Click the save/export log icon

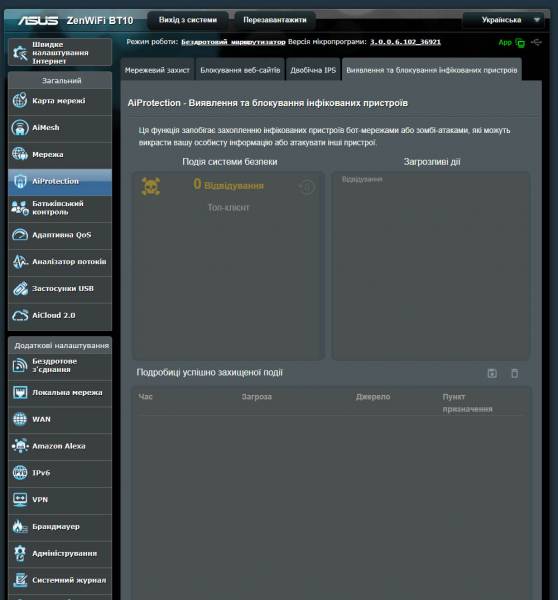(492, 373)
